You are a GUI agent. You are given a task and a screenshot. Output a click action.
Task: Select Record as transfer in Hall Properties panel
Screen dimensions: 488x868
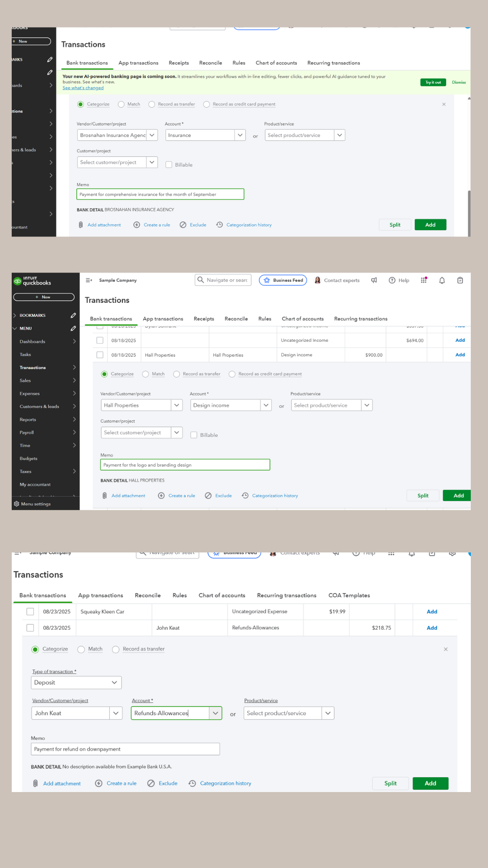click(x=177, y=374)
